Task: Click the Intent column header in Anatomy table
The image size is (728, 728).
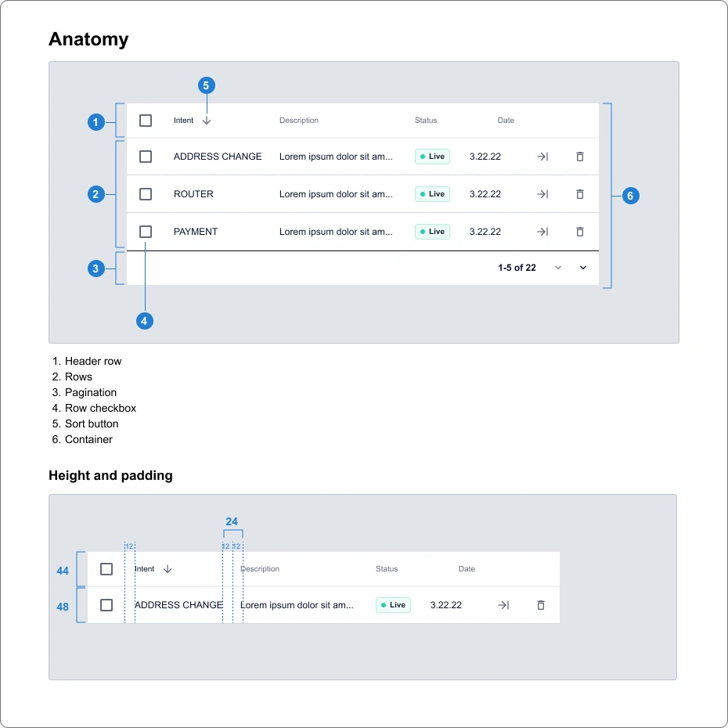Action: pos(183,121)
